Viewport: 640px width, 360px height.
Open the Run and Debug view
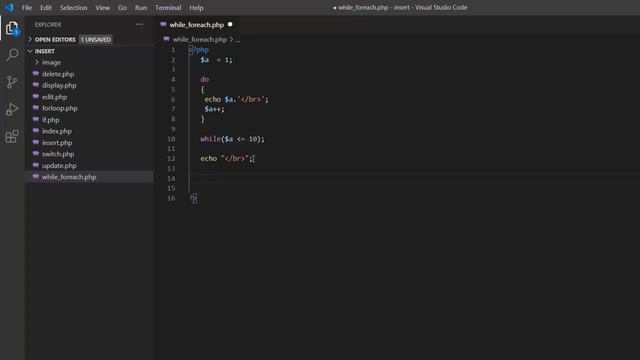pos(12,109)
